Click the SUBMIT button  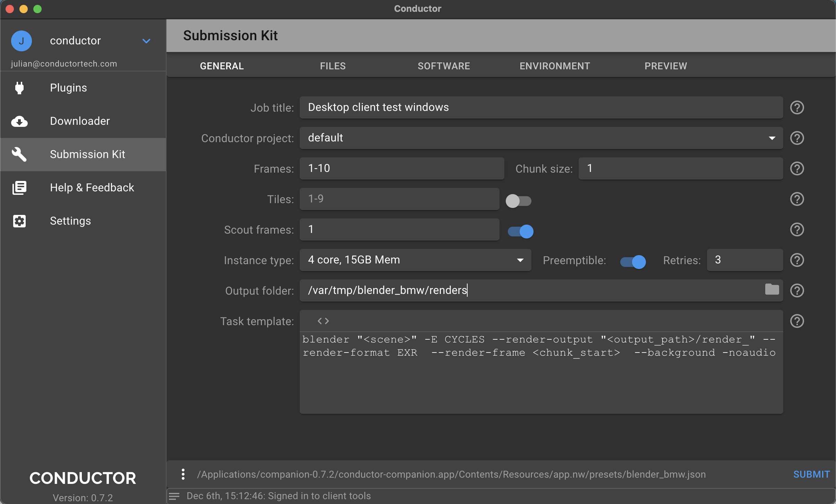pos(812,474)
